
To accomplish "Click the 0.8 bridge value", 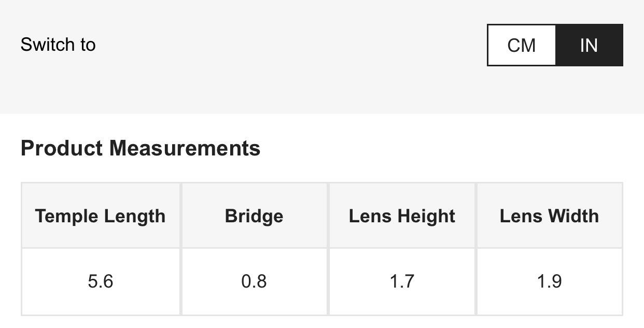I will point(254,281).
